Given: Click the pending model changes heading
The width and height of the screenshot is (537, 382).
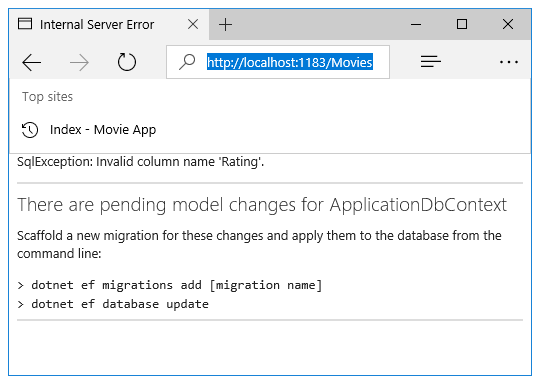Looking at the screenshot, I should click(262, 205).
